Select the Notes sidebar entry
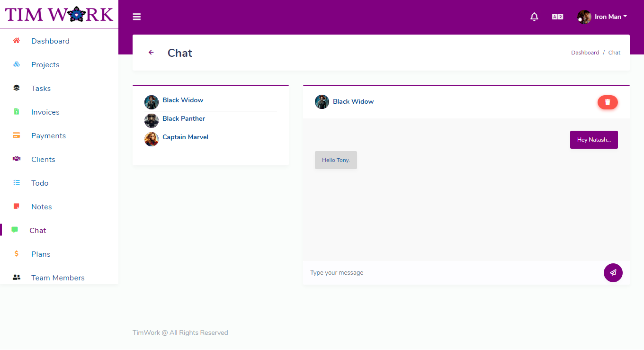Image resolution: width=644 pixels, height=350 pixels. pos(41,206)
